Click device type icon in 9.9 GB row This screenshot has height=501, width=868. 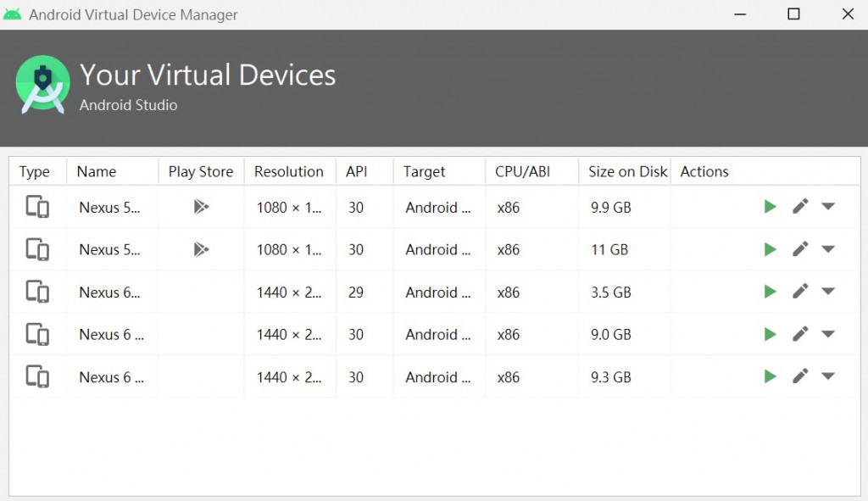point(37,207)
